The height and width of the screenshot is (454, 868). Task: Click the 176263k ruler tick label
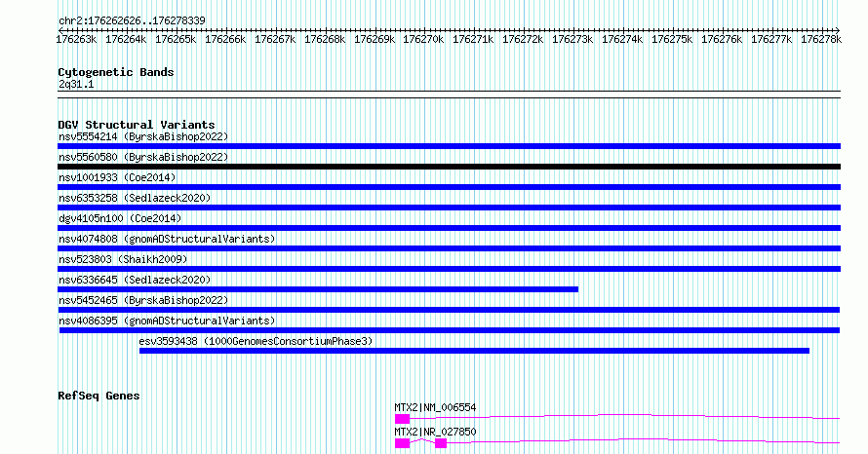click(x=76, y=39)
